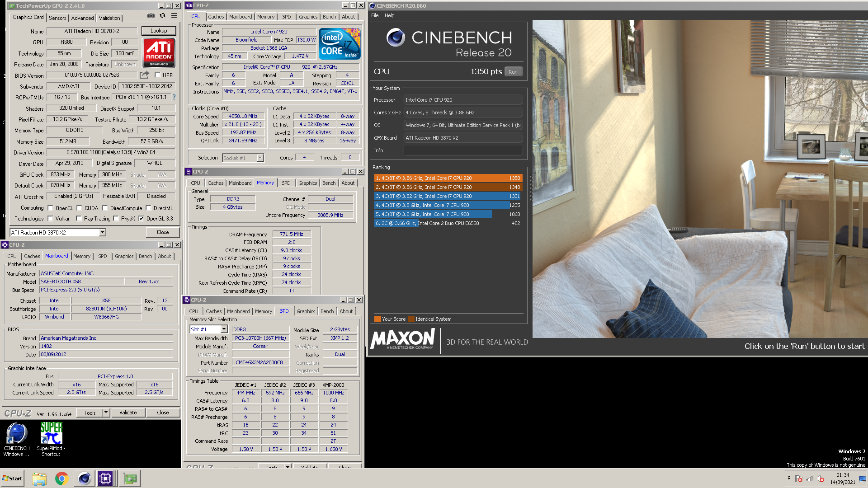Screen dimensions: 868x488
Task: Click Close button in CPU-Z Mainboard window
Action: click(x=163, y=413)
